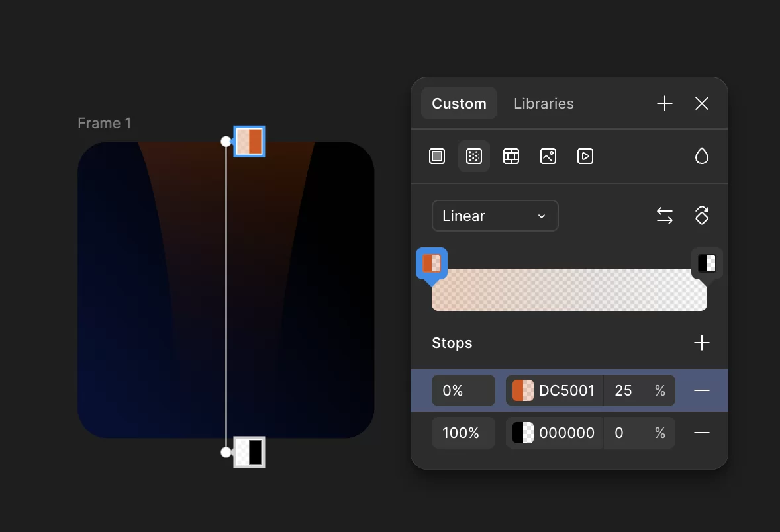Remove the DC5001 gradient stop
The height and width of the screenshot is (532, 780).
[x=702, y=390]
